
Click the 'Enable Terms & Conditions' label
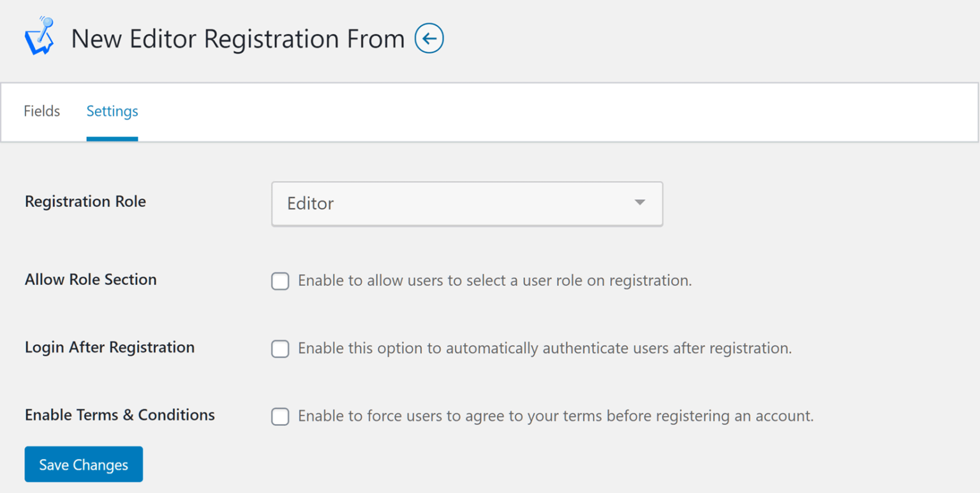120,415
